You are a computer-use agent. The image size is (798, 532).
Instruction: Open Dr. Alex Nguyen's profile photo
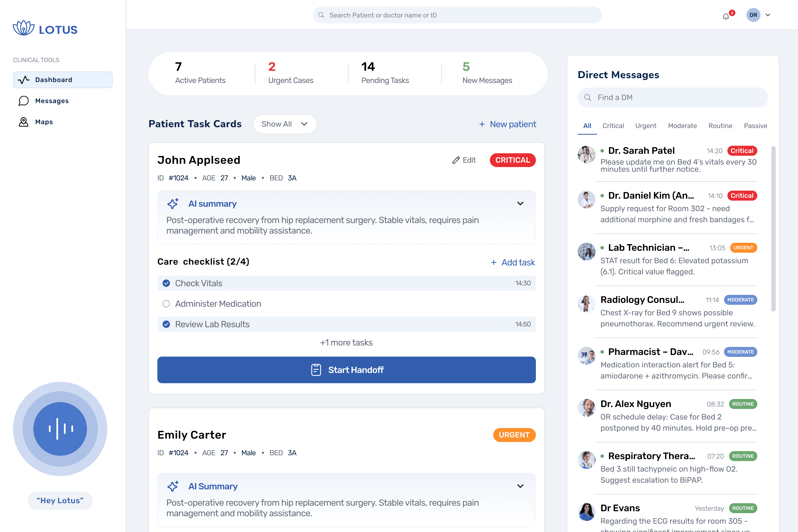click(x=587, y=408)
